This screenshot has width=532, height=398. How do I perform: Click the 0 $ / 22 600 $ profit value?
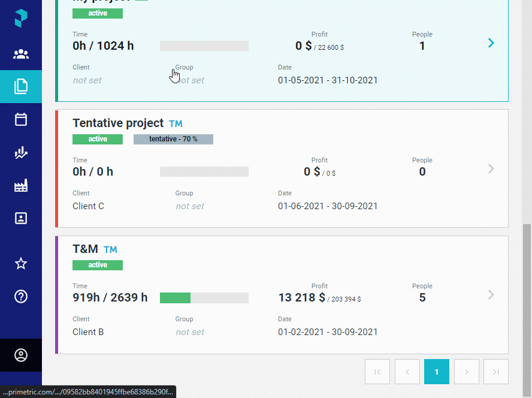coord(319,46)
